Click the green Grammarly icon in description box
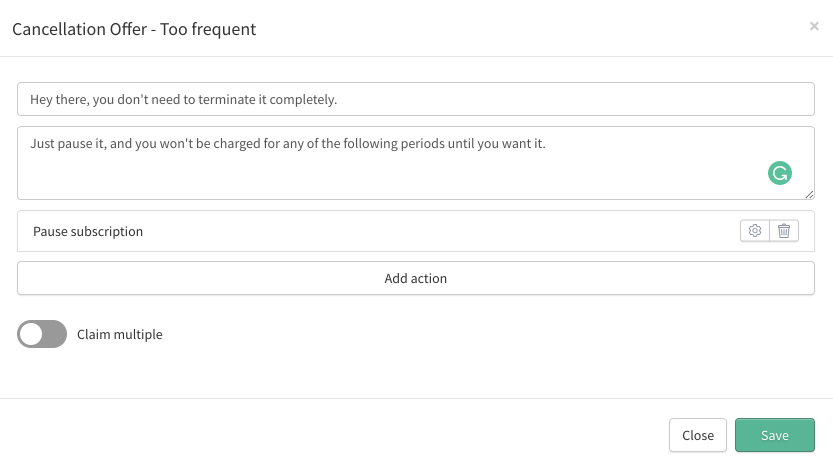This screenshot has width=833, height=468. pos(779,173)
